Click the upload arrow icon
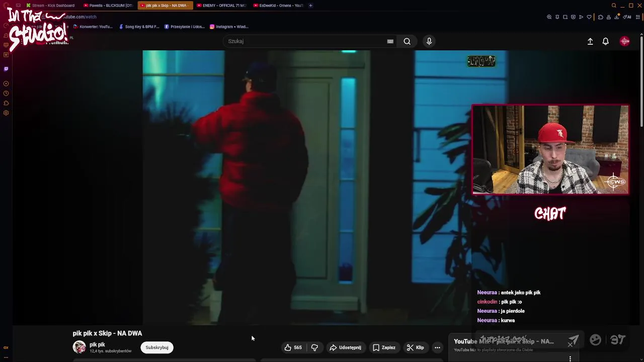The width and height of the screenshot is (644, 362). click(x=590, y=41)
